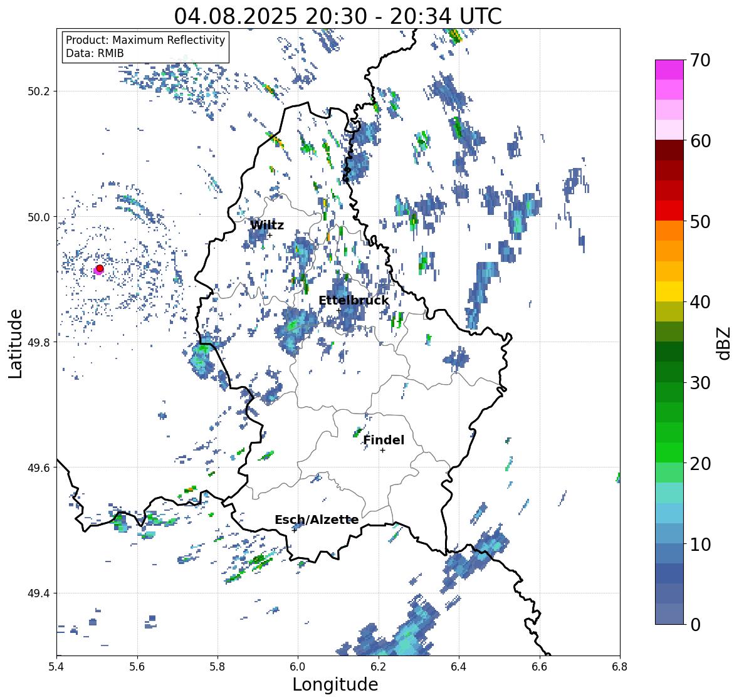Click the 20 value on the colorbar
The height and width of the screenshot is (700, 739).
700,464
